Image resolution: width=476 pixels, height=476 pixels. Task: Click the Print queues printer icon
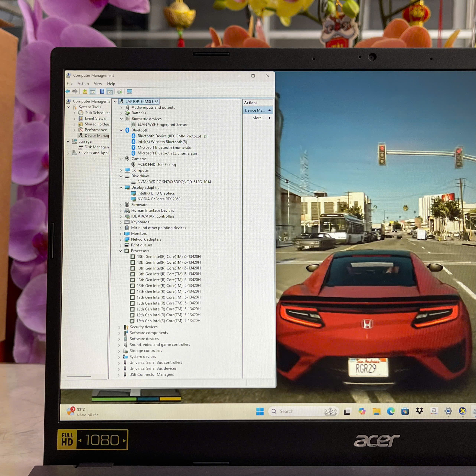pos(127,245)
